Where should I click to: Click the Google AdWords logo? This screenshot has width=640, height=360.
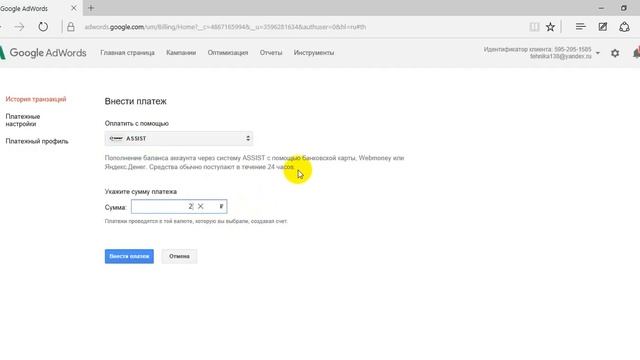tap(43, 53)
